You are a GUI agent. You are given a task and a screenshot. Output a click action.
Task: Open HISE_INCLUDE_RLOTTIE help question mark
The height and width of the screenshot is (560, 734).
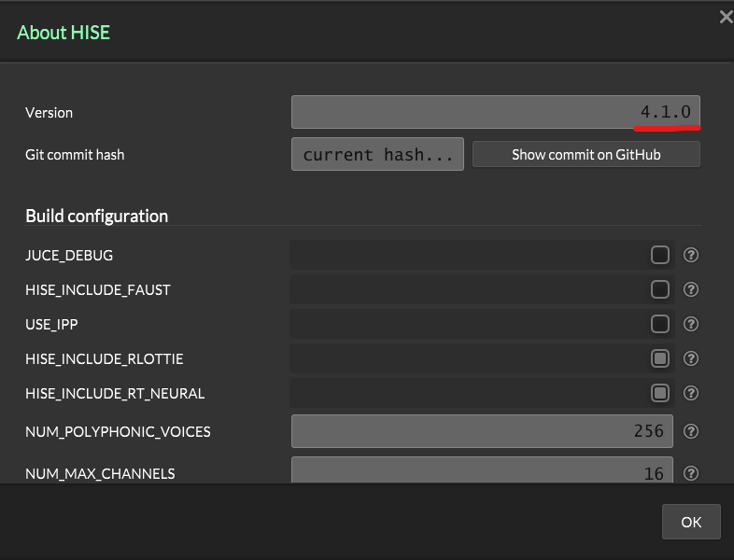691,358
